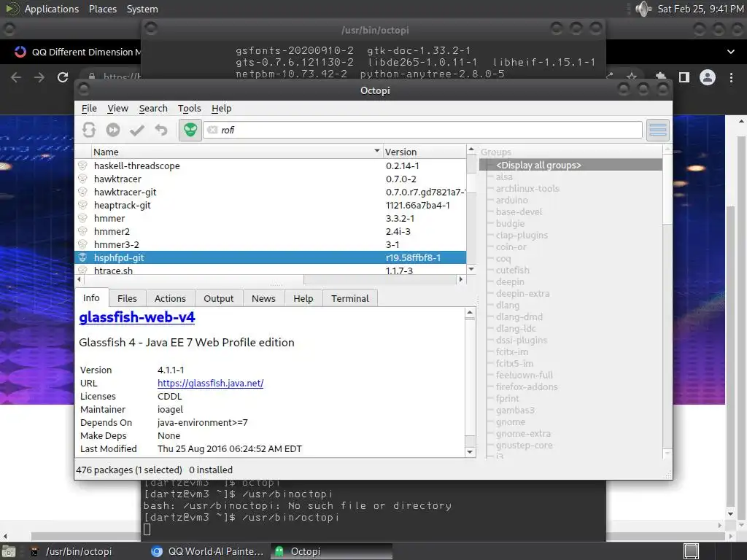Click the search field containing rofi
747x560 pixels.
pos(422,130)
